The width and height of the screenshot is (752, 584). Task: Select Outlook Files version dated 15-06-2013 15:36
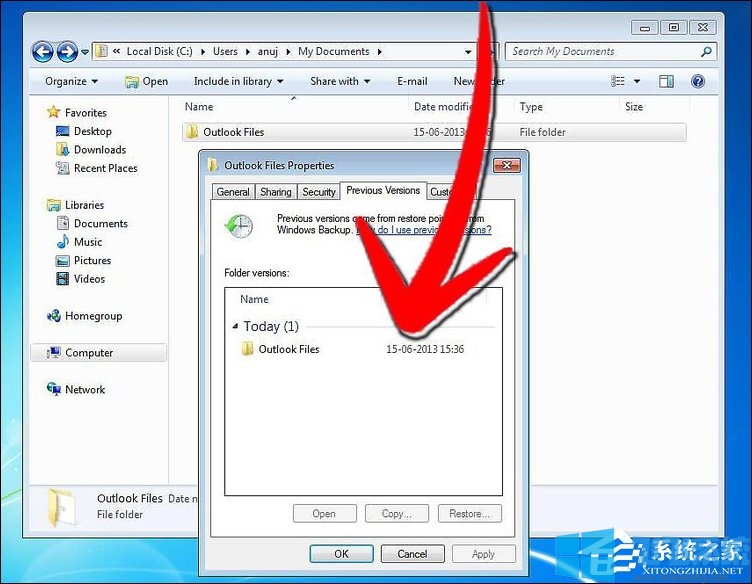click(352, 349)
